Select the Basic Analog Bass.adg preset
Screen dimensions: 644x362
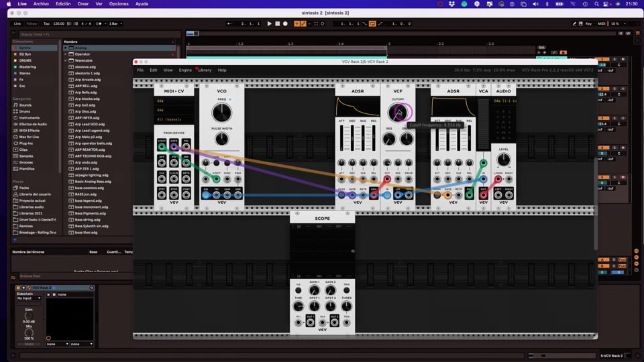click(93, 182)
